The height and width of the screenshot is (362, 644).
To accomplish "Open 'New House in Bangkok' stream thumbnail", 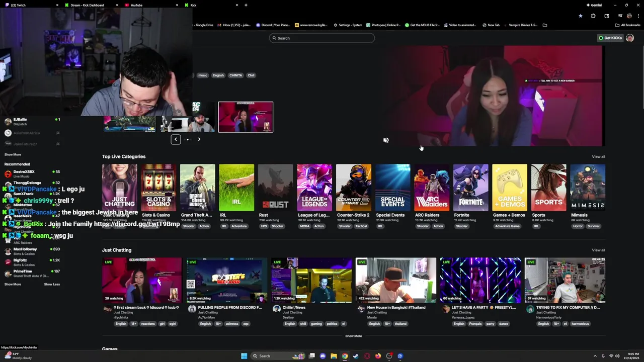I will [396, 280].
